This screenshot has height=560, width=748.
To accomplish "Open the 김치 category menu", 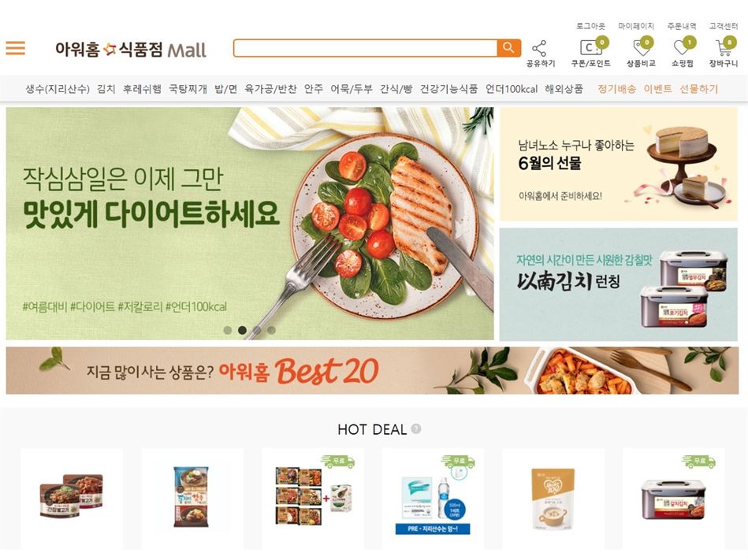I will tap(106, 89).
